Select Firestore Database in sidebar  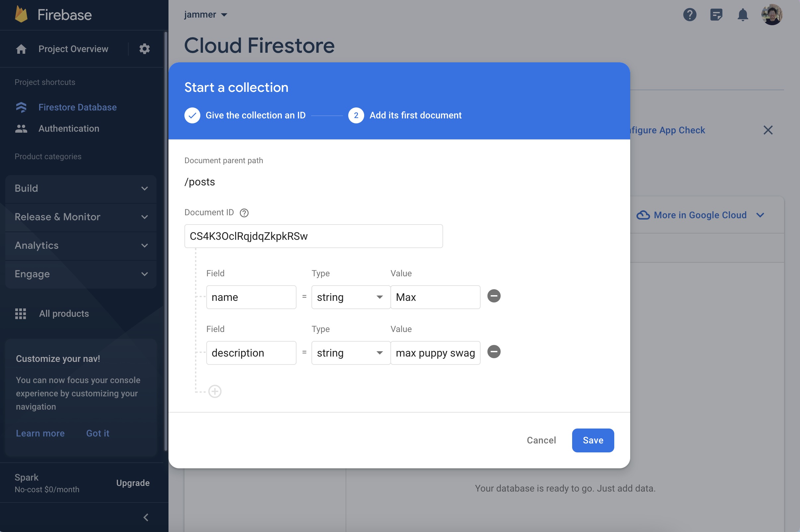click(x=78, y=107)
